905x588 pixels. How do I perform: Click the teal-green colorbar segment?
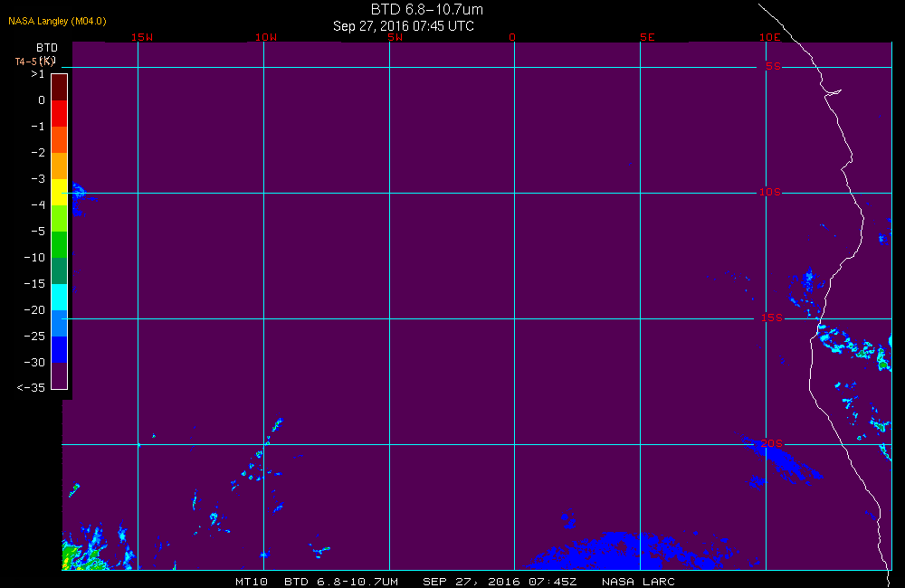pos(60,270)
